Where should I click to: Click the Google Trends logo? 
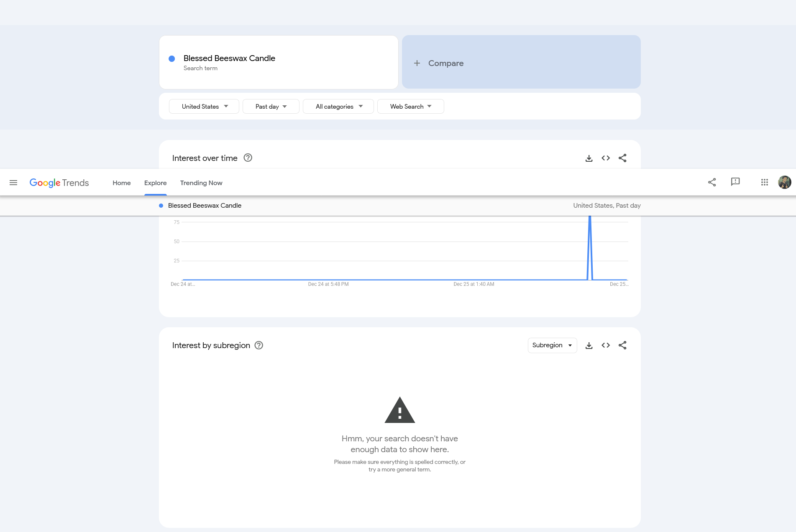(59, 183)
